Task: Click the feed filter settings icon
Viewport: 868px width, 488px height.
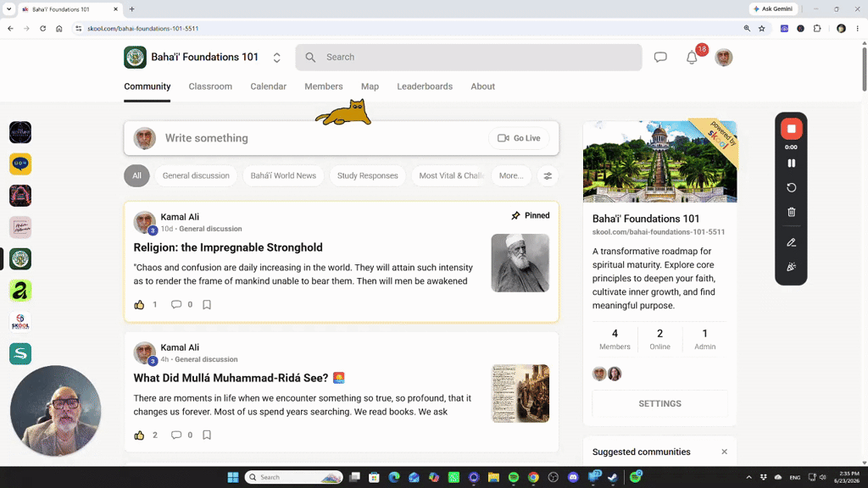Action: tap(548, 176)
